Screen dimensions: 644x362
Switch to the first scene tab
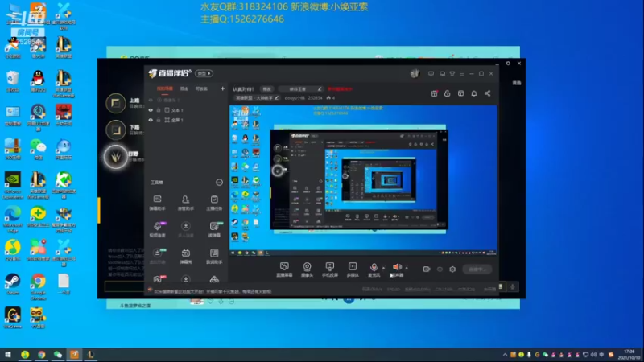pos(165,88)
